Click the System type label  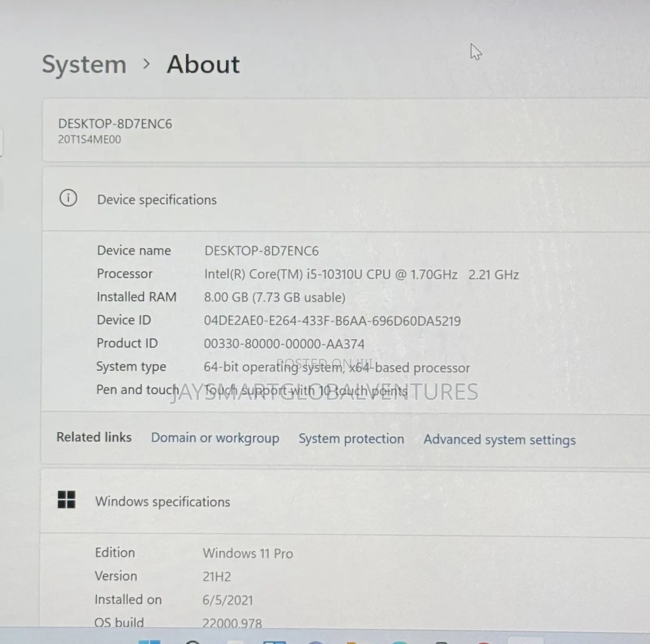pos(131,367)
